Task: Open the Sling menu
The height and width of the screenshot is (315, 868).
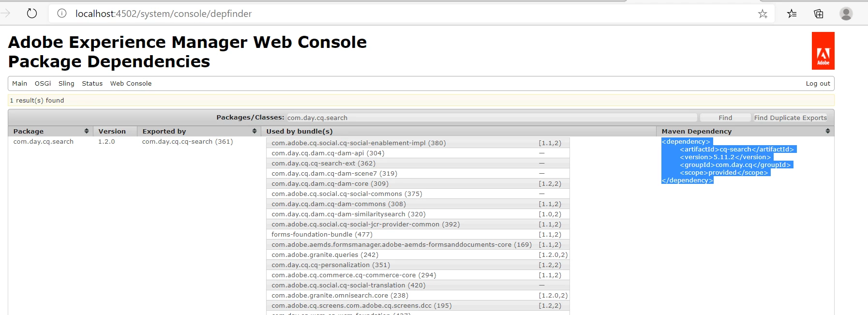Action: tap(66, 83)
